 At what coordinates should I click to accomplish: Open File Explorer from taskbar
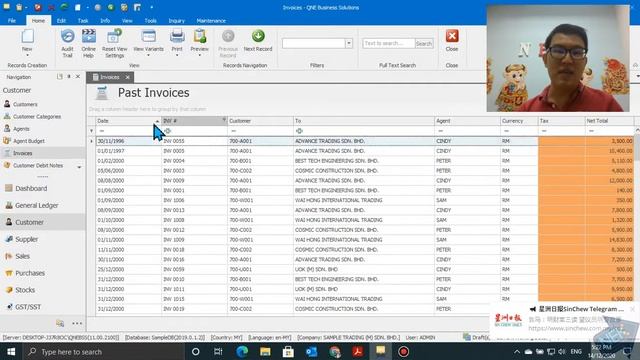tap(265, 351)
